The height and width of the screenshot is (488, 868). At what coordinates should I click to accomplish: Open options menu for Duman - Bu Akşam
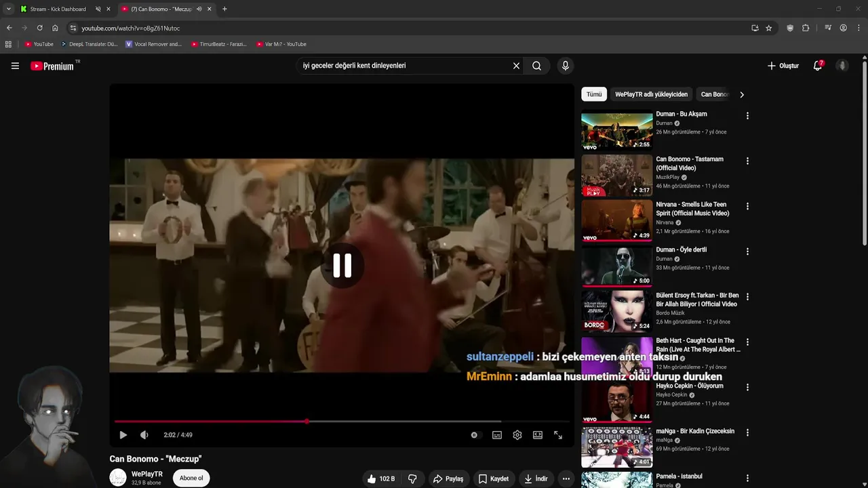(747, 116)
